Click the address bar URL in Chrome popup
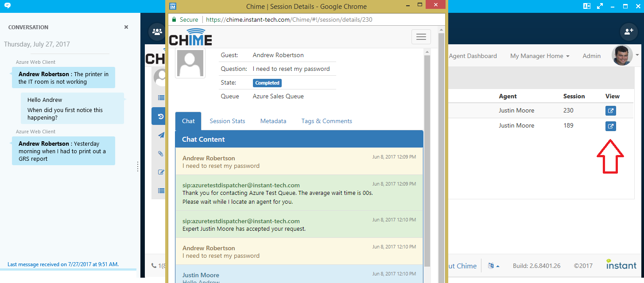This screenshot has height=283, width=644. pos(289,19)
